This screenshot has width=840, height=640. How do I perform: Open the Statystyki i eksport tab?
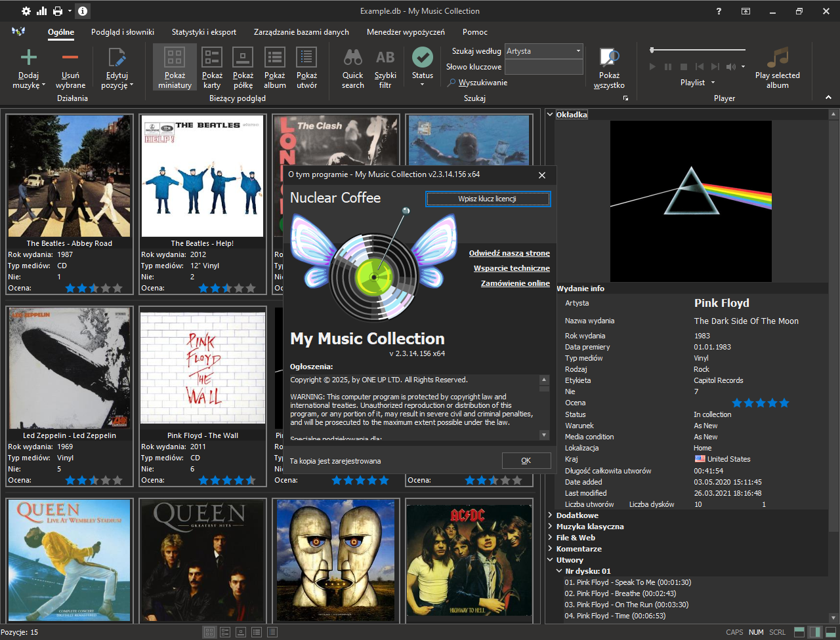[x=204, y=31]
